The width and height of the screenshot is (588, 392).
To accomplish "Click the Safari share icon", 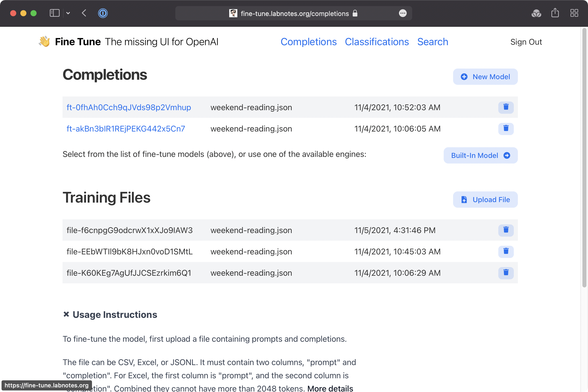I will pos(555,13).
